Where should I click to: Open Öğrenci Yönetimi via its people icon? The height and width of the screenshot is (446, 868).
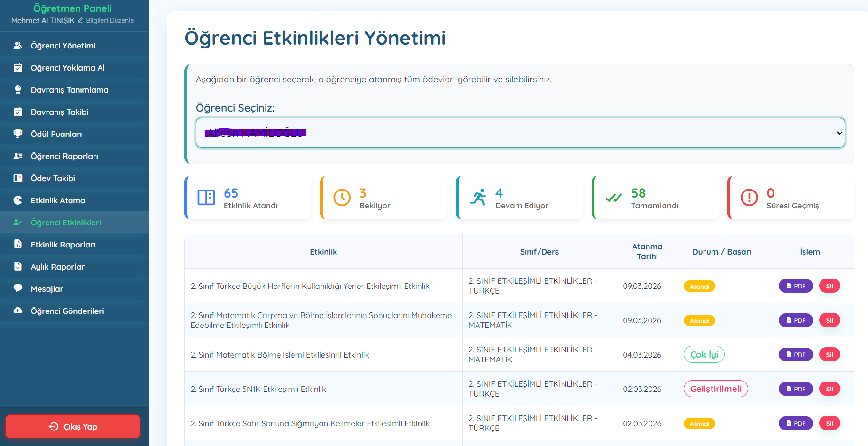[17, 45]
